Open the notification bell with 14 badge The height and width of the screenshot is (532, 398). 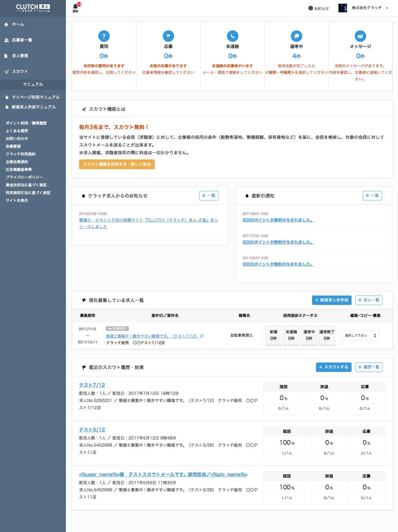pos(76,7)
